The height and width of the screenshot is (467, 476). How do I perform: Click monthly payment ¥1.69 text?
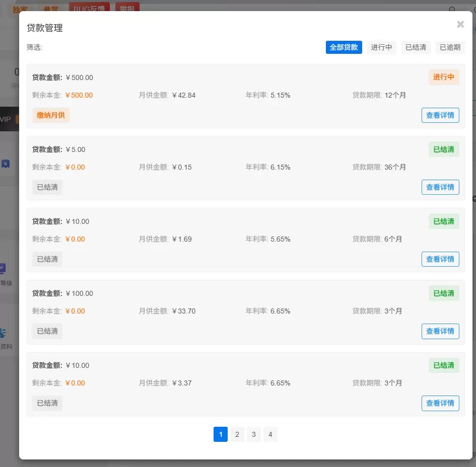pyautogui.click(x=182, y=239)
